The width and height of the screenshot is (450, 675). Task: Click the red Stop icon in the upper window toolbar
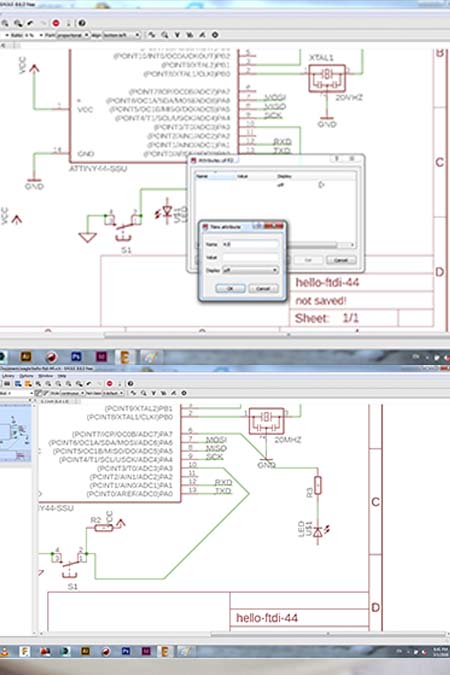pyautogui.click(x=56, y=23)
